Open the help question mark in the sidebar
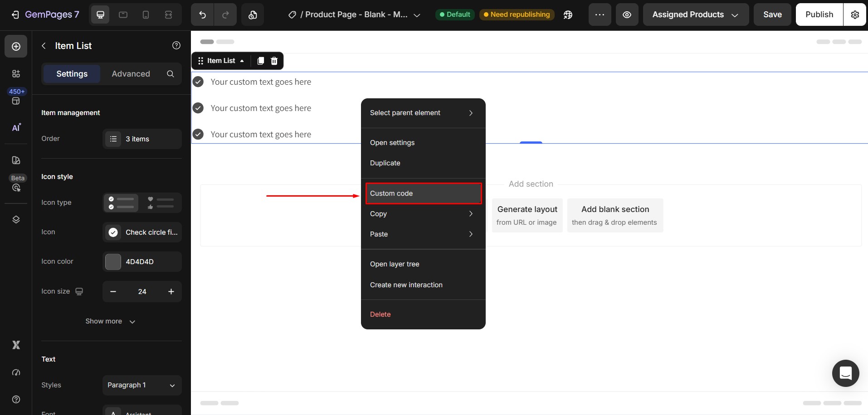This screenshot has height=415, width=868. [16, 399]
